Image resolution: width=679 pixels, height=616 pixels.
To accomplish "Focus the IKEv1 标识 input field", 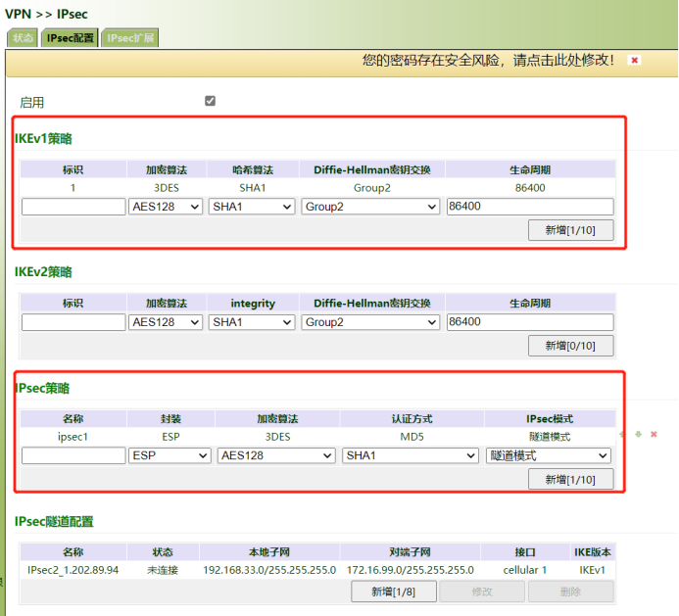I will click(x=73, y=207).
